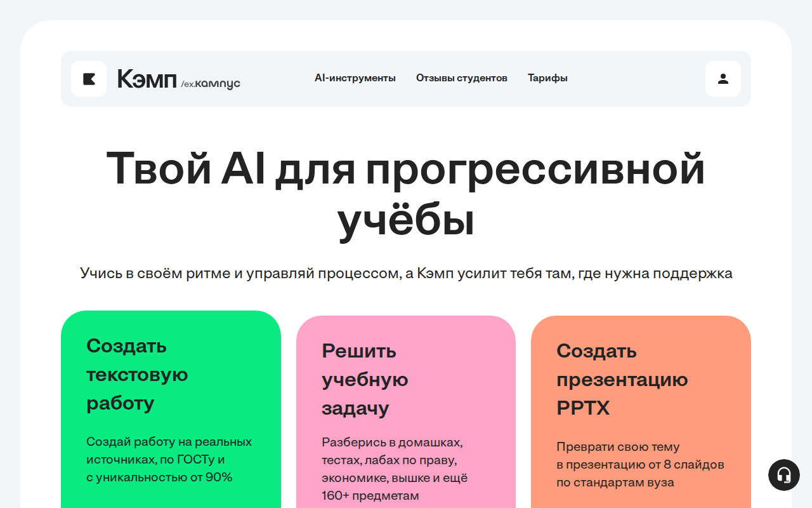The height and width of the screenshot is (508, 812).
Task: Navigate to Отзывы студентов section
Action: [461, 77]
